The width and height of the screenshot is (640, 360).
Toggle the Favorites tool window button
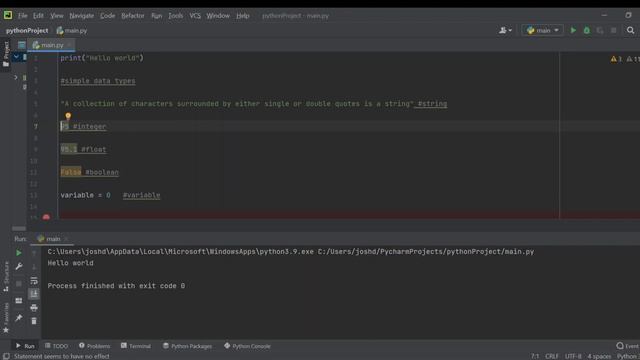[6, 318]
